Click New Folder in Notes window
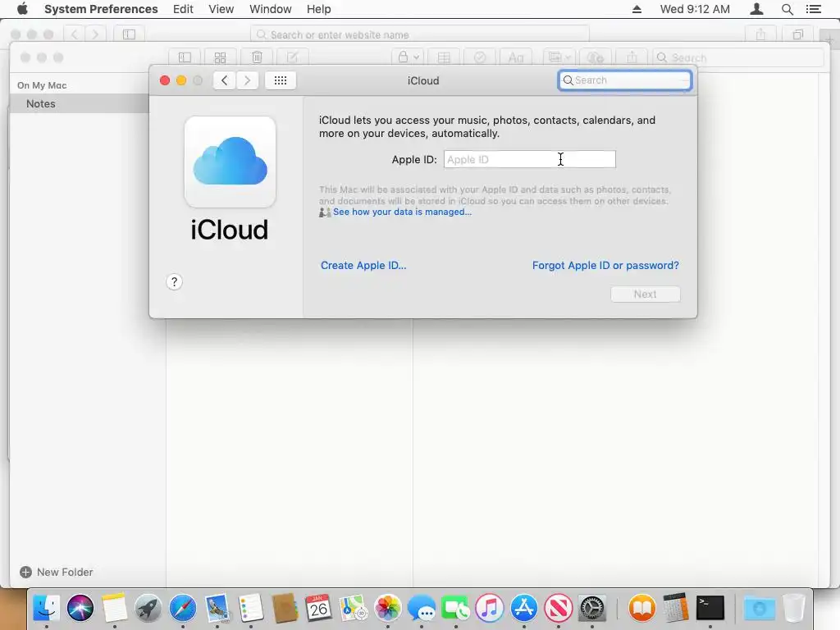Image resolution: width=840 pixels, height=630 pixels. (x=57, y=572)
